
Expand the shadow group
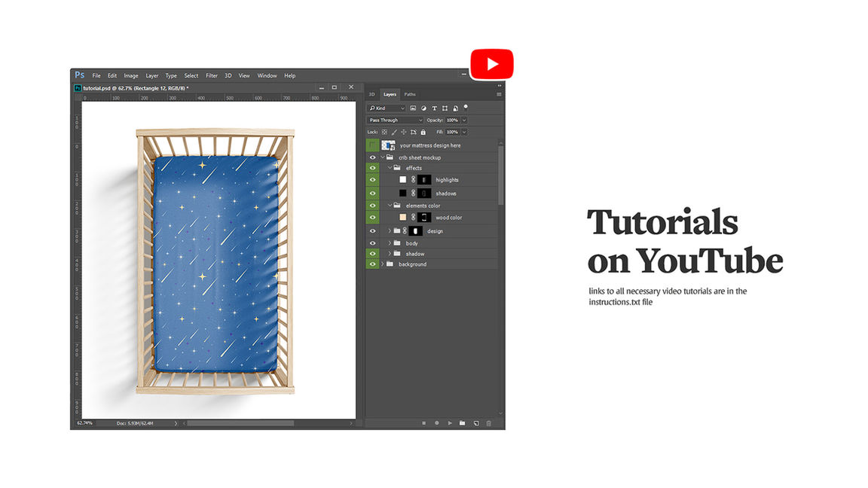[x=390, y=253]
